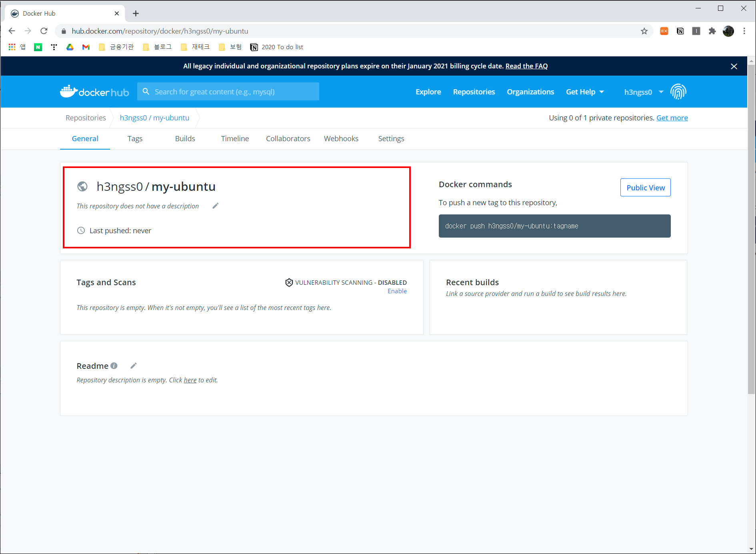Viewport: 756px width, 554px height.
Task: Open the fingerprint profile icon
Action: point(678,92)
